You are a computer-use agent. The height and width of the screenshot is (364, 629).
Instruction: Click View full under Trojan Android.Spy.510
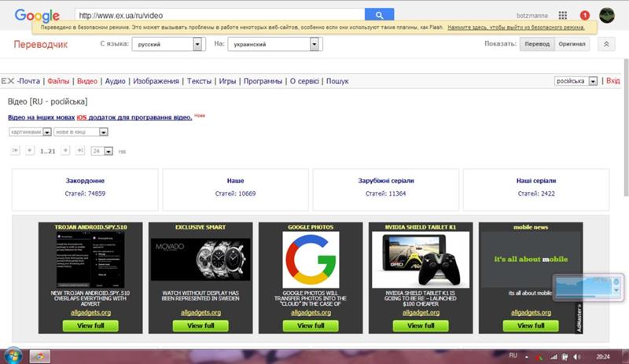(90, 325)
